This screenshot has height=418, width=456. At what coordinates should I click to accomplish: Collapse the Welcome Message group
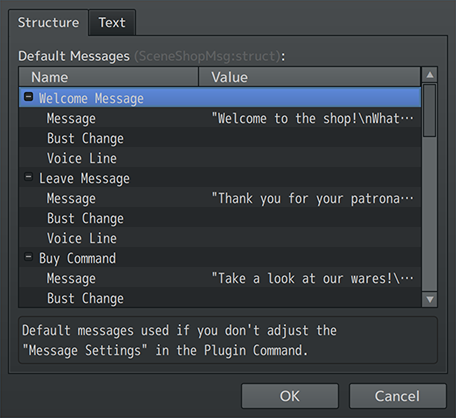29,97
